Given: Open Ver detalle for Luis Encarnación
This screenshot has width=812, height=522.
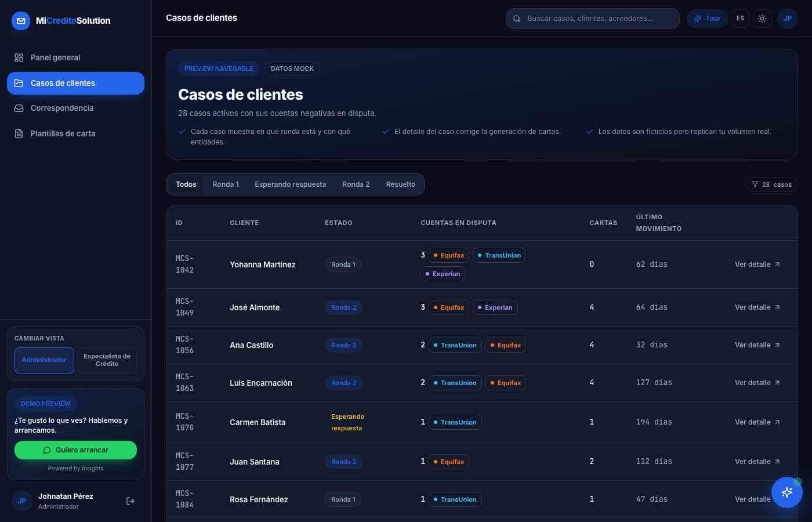Looking at the screenshot, I should tap(757, 383).
